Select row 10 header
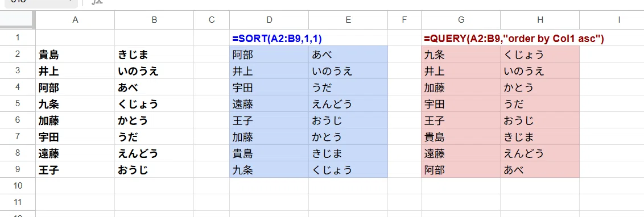Image resolution: width=644 pixels, height=217 pixels. [x=18, y=186]
